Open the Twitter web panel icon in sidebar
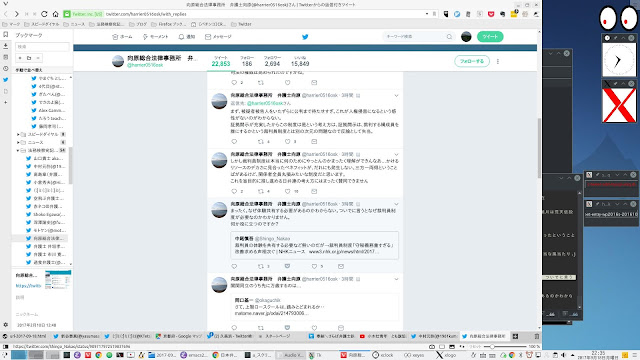The image size is (640, 360). click(x=6, y=80)
